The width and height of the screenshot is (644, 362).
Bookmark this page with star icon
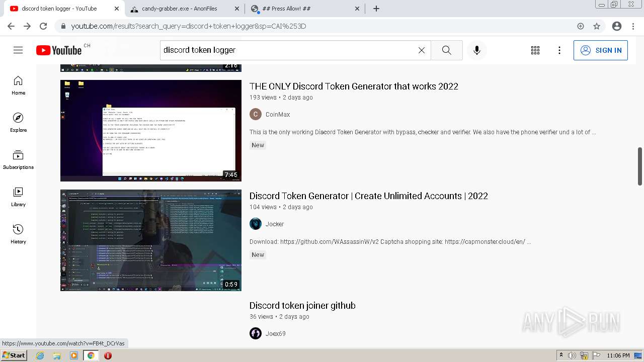(597, 26)
